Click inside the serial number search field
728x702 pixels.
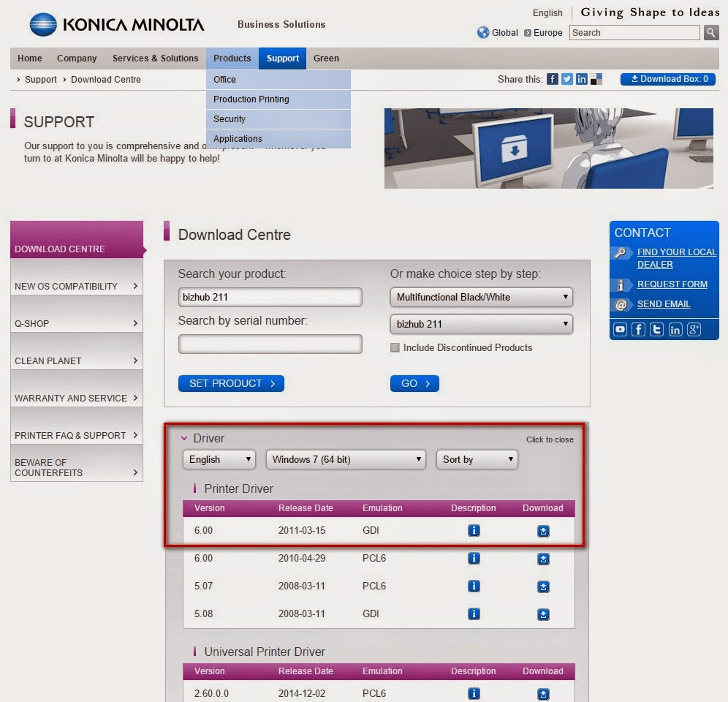click(270, 344)
